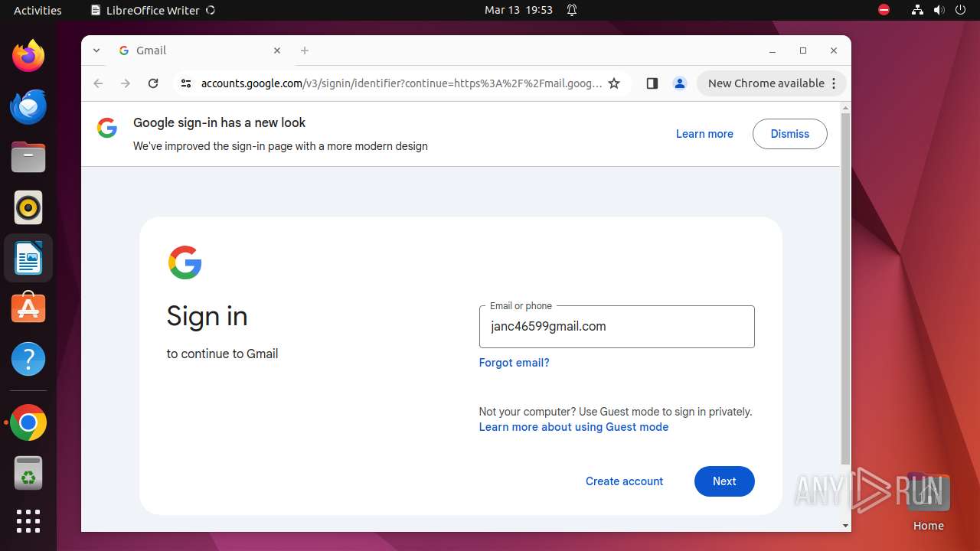Screen dimensions: 980x551
Task: Open the volume indicator in top bar
Action: coord(939,10)
